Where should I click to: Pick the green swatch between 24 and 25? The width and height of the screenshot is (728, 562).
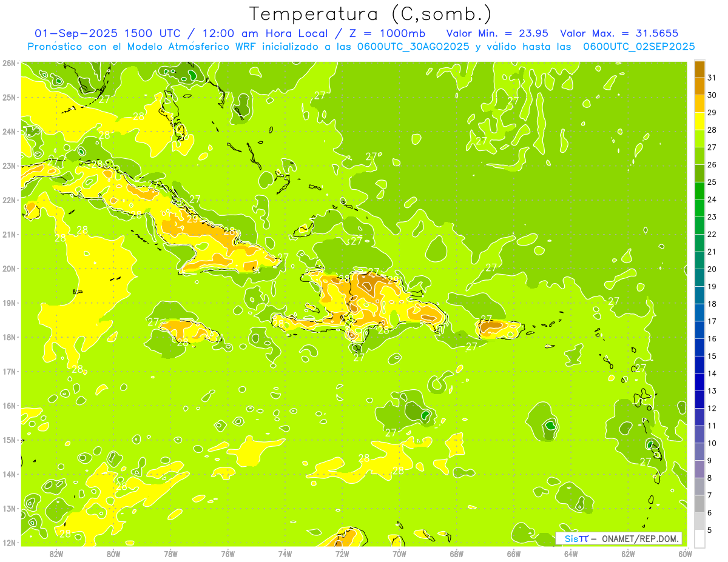[699, 190]
